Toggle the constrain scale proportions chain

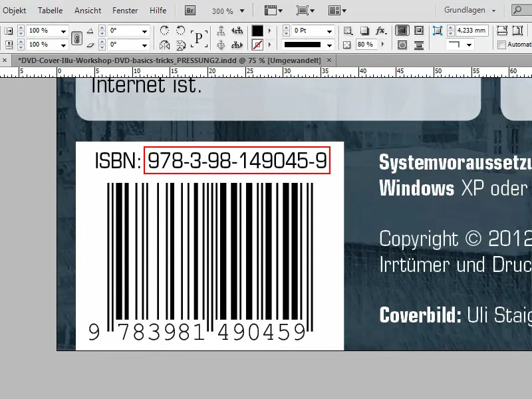pyautogui.click(x=76, y=38)
